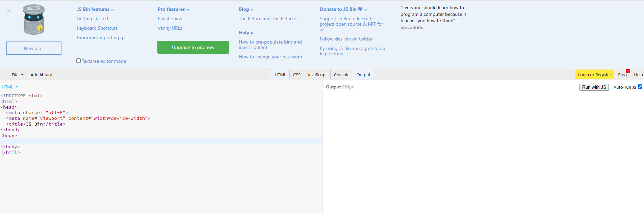
Task: Click the meta viewport code line
Action: 78,118
